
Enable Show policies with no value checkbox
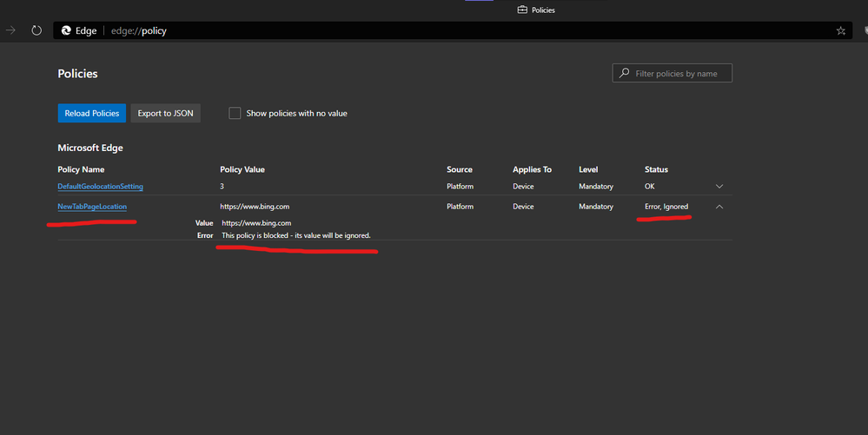coord(235,114)
